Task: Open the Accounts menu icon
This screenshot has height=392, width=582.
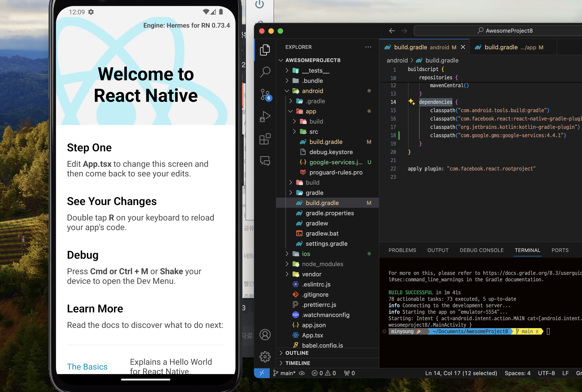Action: pyautogui.click(x=265, y=335)
